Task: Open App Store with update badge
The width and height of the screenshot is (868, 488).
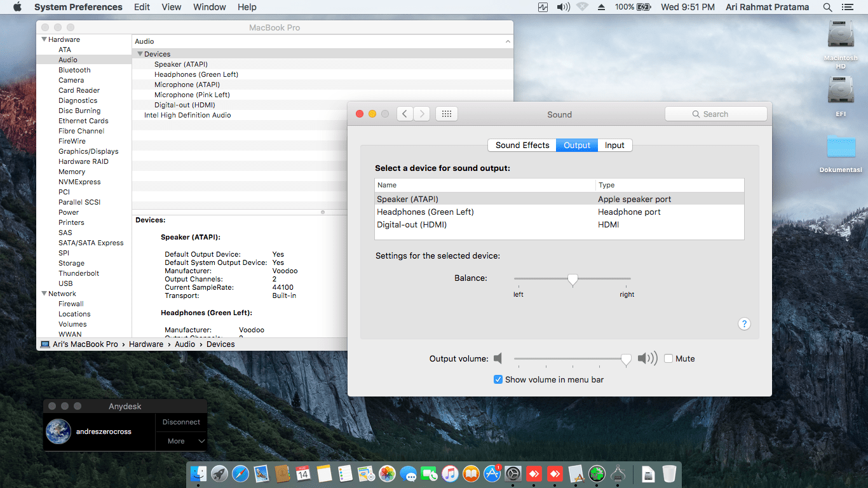Action: (492, 473)
